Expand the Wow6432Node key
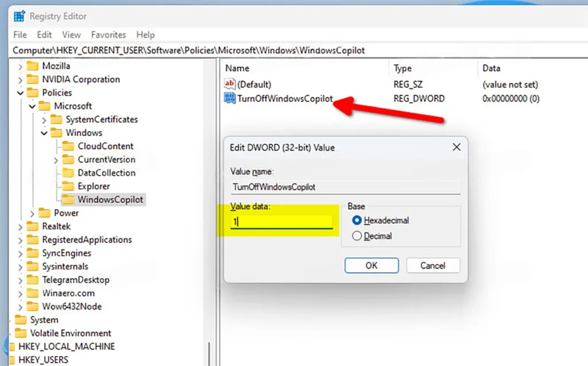The image size is (588, 366). tap(20, 307)
